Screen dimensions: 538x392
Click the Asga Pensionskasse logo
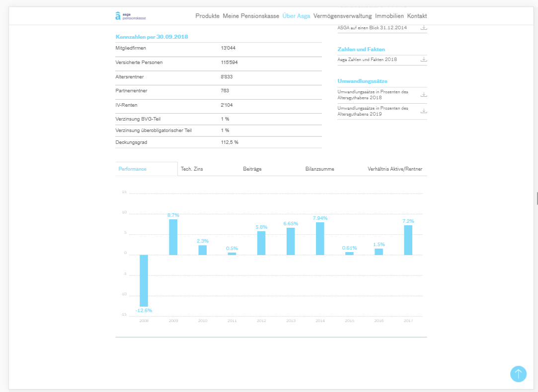coord(130,16)
